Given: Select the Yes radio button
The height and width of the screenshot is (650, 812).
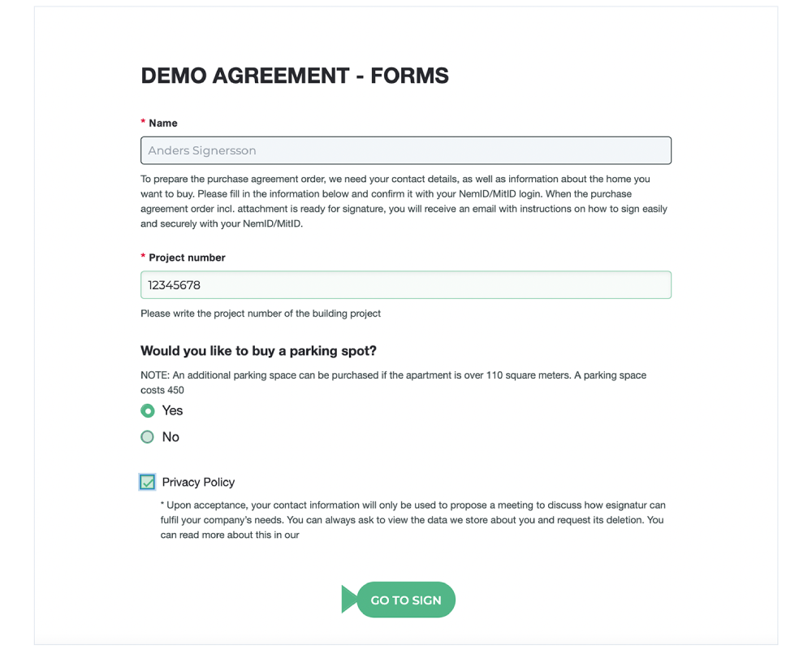Looking at the screenshot, I should [x=147, y=411].
